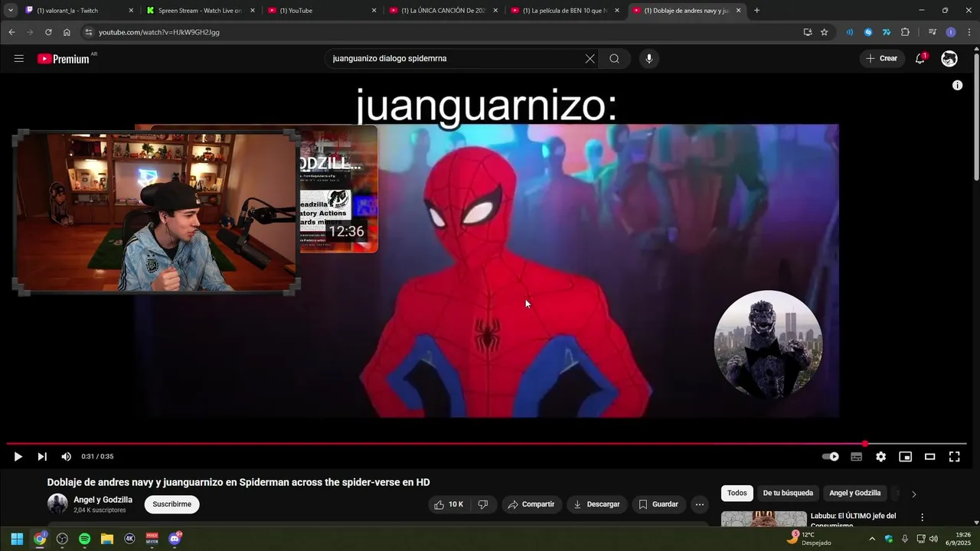The height and width of the screenshot is (551, 980).
Task: Toggle subtitles in the player
Action: coord(856,457)
